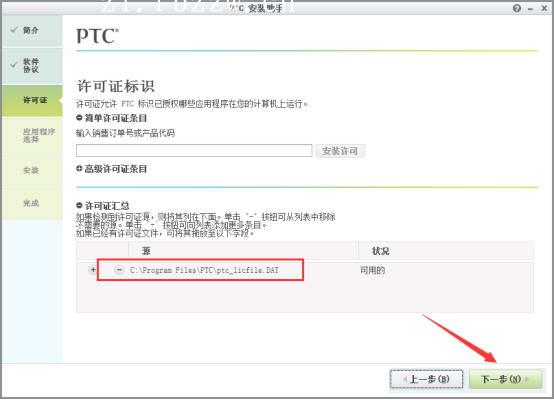The width and height of the screenshot is (554, 400).
Task: Proceed with 下一步 button
Action: (505, 380)
